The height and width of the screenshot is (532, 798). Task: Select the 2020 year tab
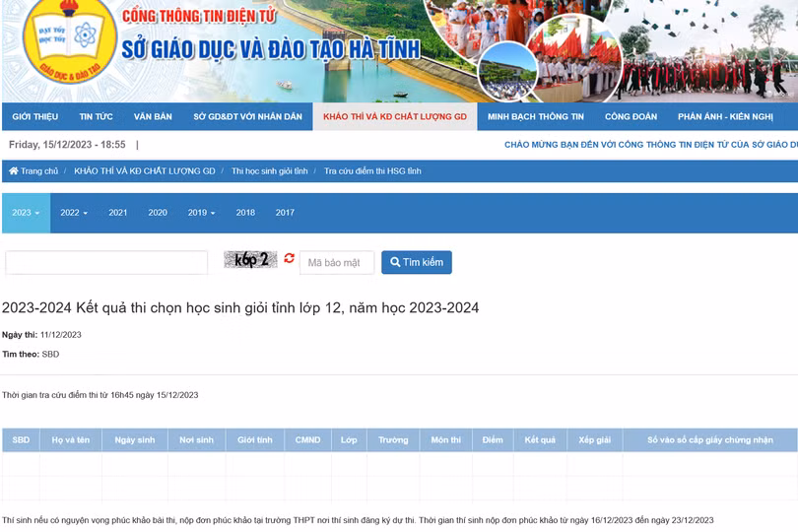click(x=158, y=213)
